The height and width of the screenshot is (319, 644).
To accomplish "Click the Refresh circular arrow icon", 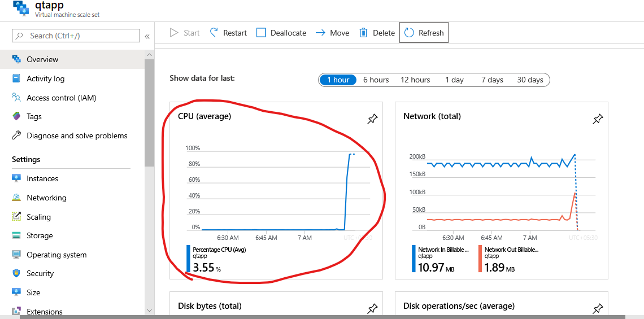I will (x=409, y=33).
